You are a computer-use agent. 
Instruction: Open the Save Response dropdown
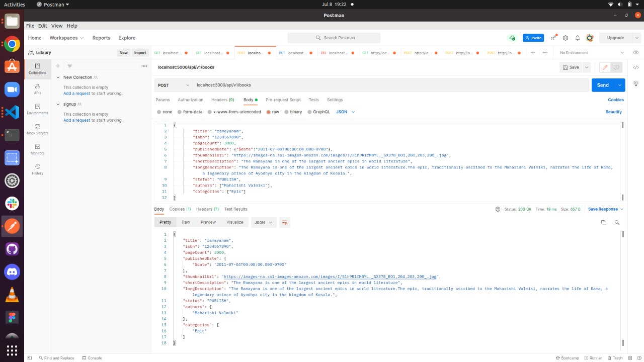coord(606,209)
